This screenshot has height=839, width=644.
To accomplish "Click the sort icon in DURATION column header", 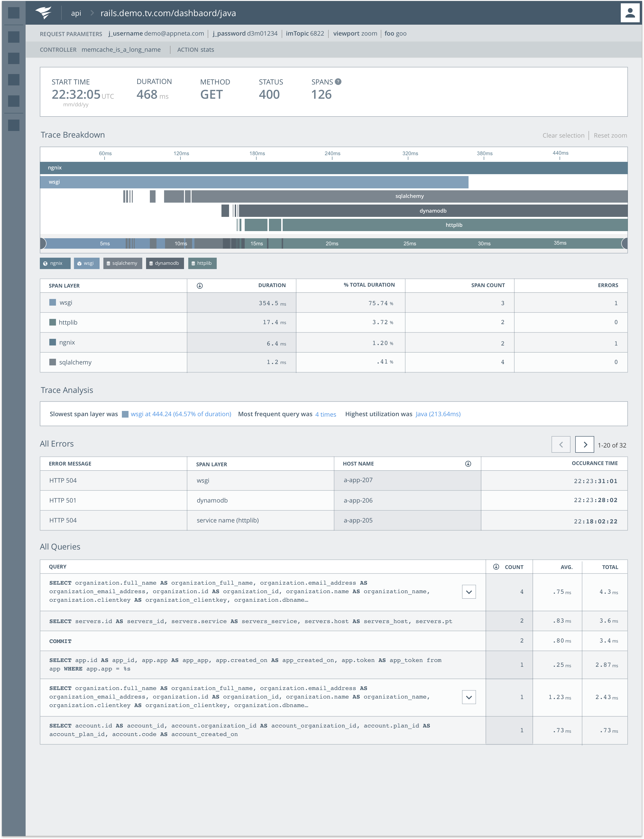I will [x=200, y=286].
